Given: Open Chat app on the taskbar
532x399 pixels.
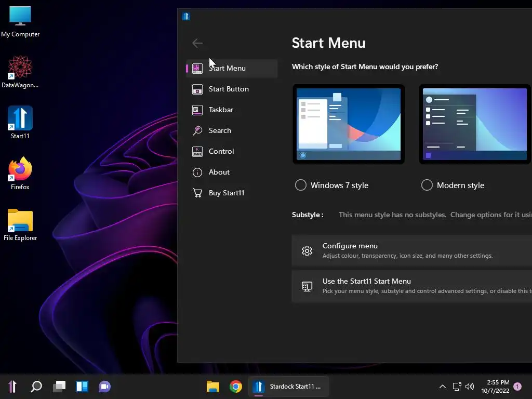Looking at the screenshot, I should (x=105, y=387).
